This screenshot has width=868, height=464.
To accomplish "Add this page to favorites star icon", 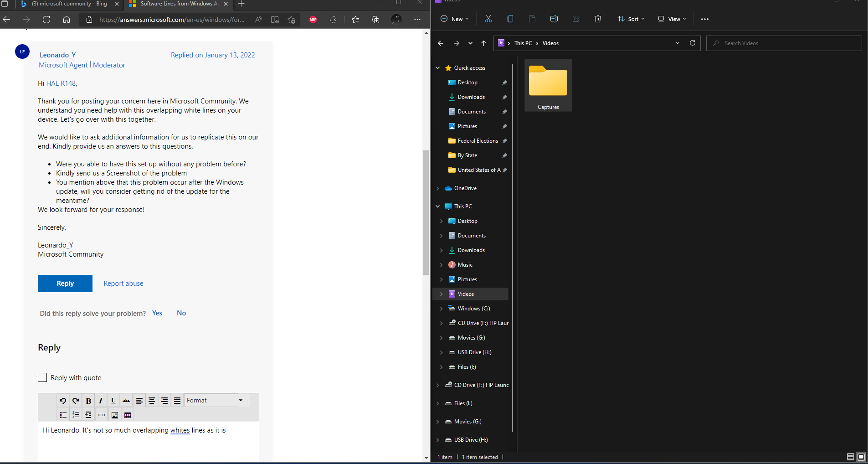I will point(292,20).
